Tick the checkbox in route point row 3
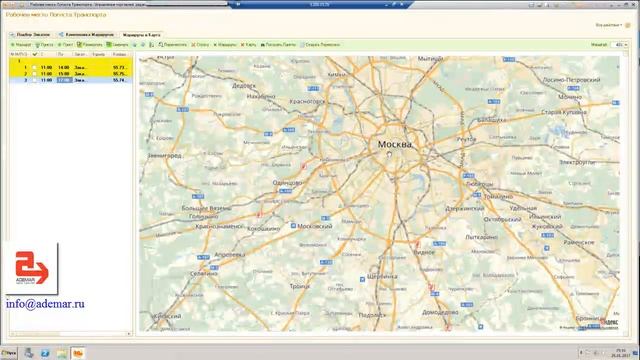Viewport: 640px width, 360px height. (x=34, y=80)
